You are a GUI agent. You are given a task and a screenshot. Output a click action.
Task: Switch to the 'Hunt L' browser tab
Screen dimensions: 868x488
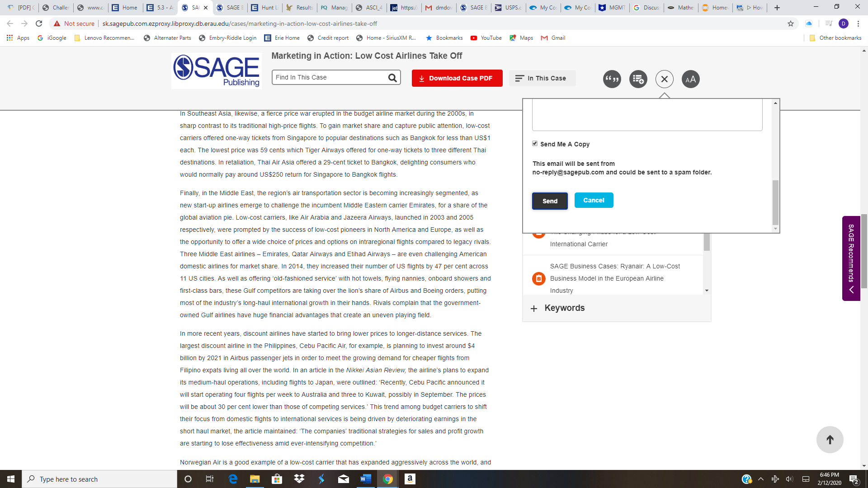[265, 8]
